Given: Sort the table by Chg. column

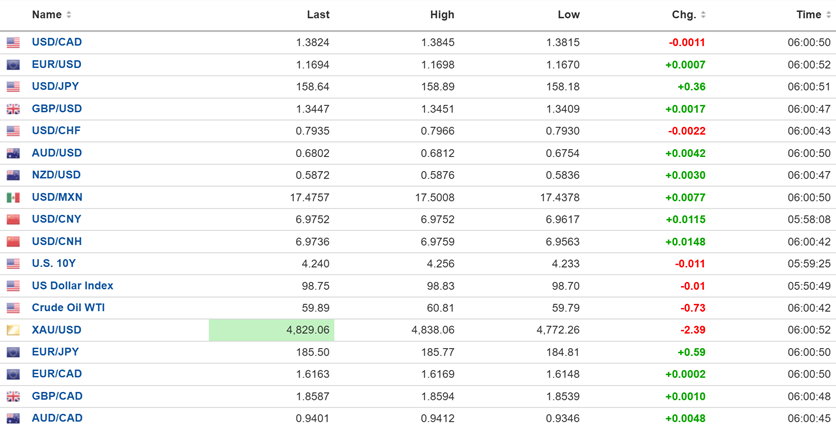Looking at the screenshot, I should point(689,15).
